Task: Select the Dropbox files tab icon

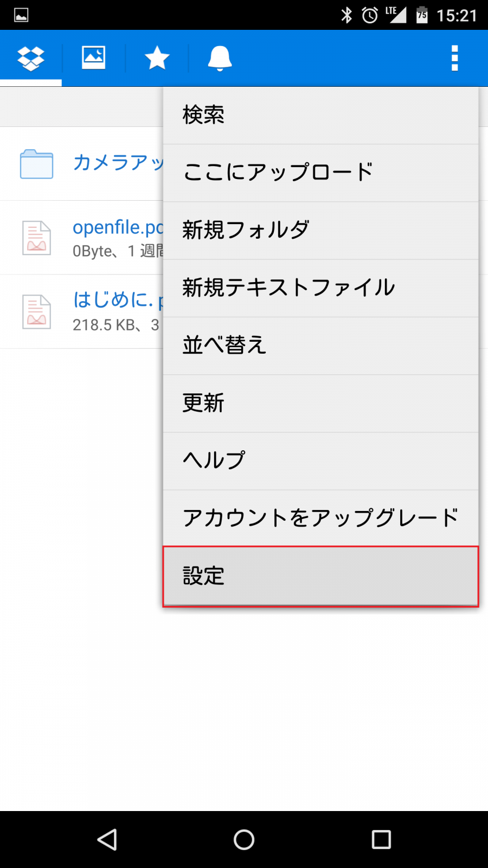Action: pos(30,58)
